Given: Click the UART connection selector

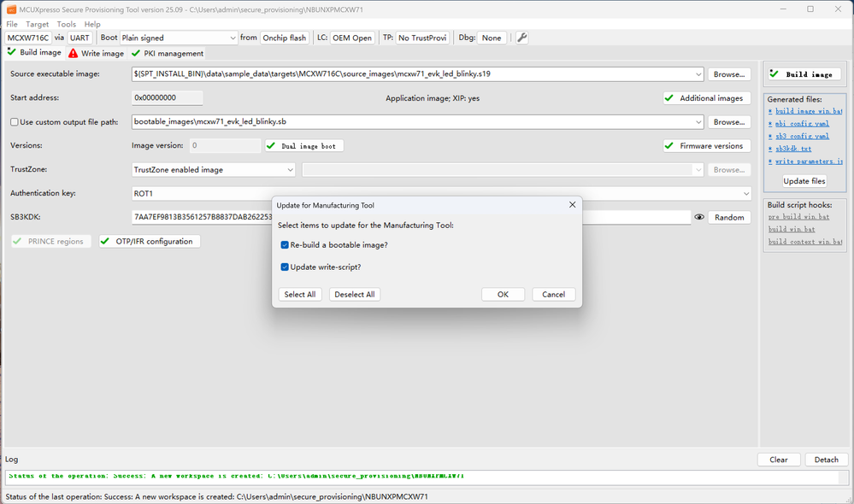Looking at the screenshot, I should (80, 38).
